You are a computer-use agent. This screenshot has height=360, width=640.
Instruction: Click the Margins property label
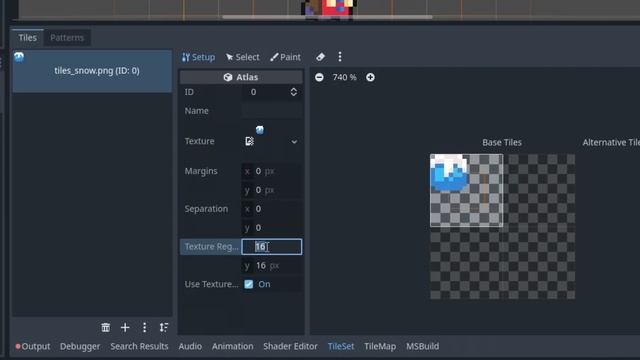point(201,171)
